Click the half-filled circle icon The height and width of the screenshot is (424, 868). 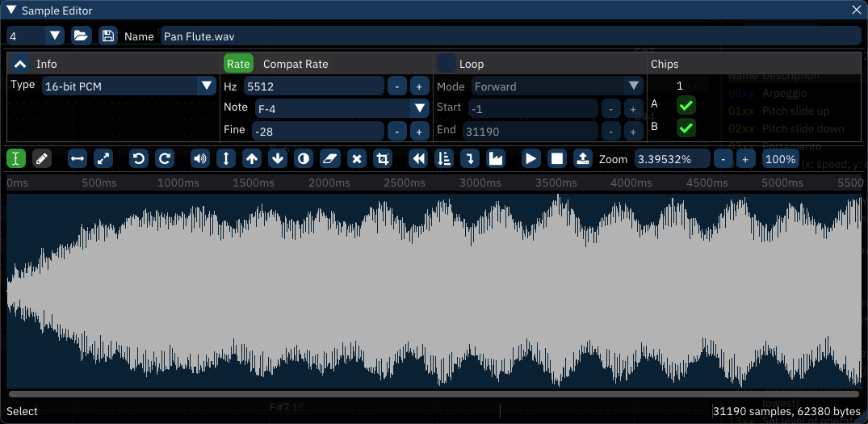[304, 159]
